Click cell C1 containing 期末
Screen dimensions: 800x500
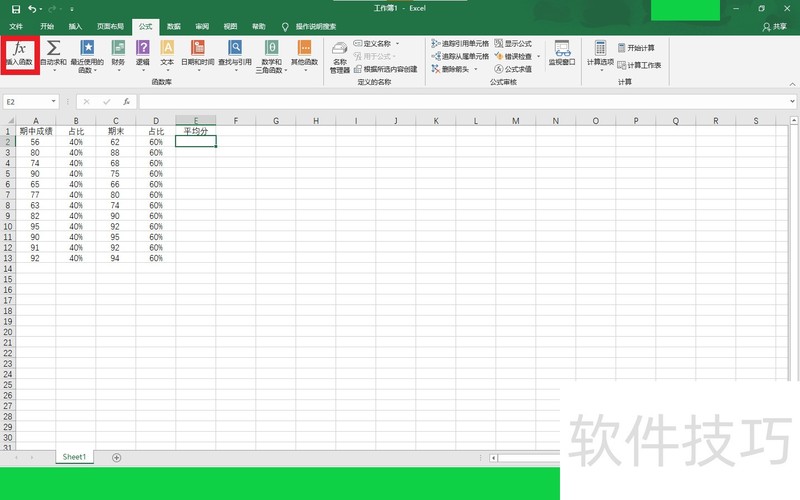coord(116,131)
